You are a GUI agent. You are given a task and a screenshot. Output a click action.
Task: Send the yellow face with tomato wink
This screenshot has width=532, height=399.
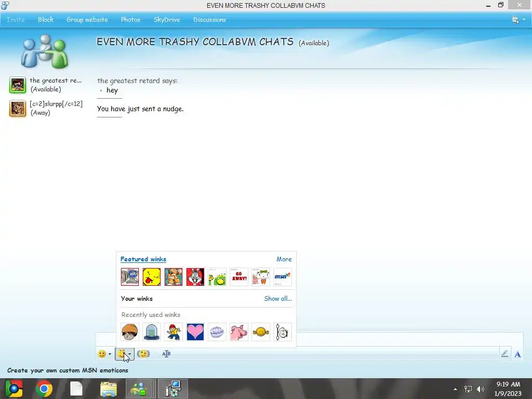pyautogui.click(x=152, y=277)
